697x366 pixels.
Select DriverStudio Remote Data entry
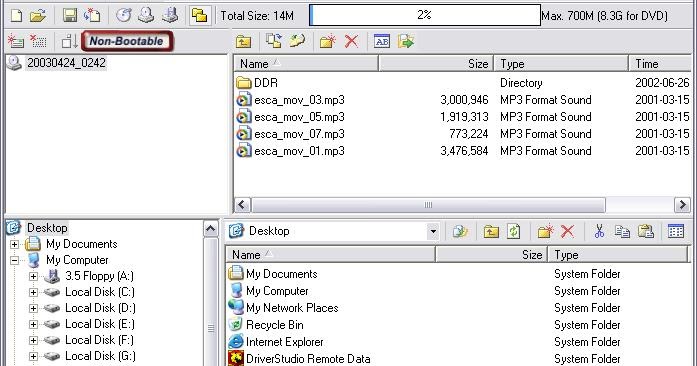(308, 359)
